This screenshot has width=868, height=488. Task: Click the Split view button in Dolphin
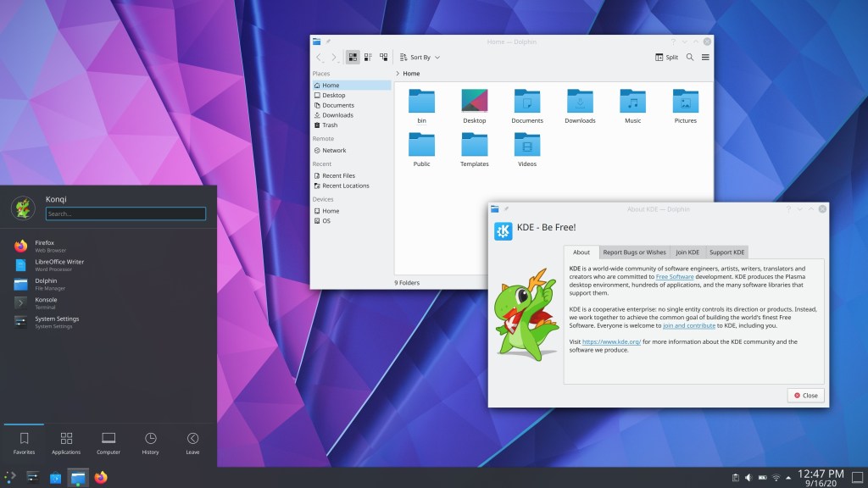(666, 58)
